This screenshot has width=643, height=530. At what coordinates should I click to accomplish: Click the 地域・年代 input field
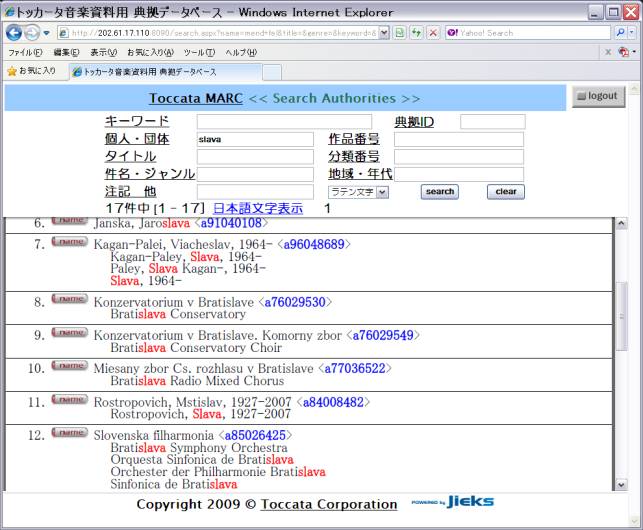click(459, 174)
